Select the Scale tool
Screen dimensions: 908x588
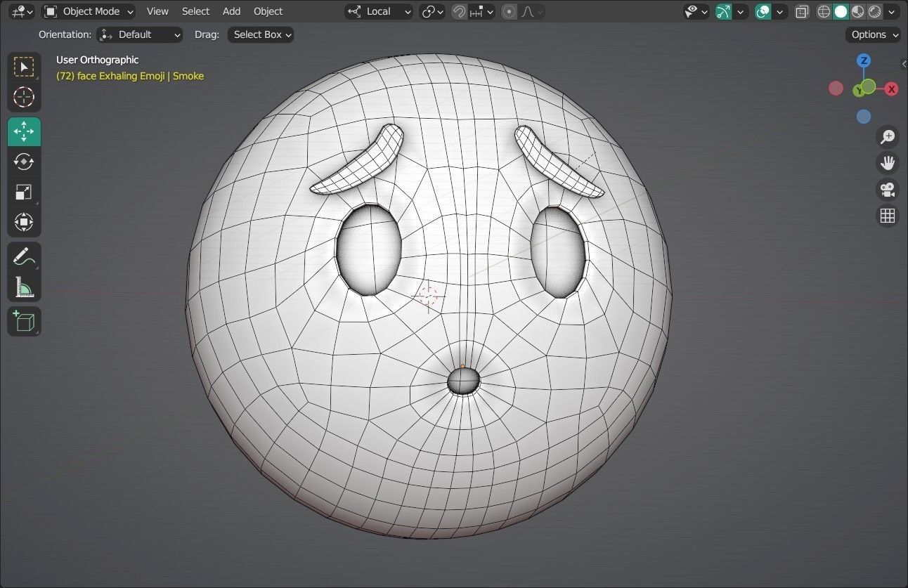24,192
